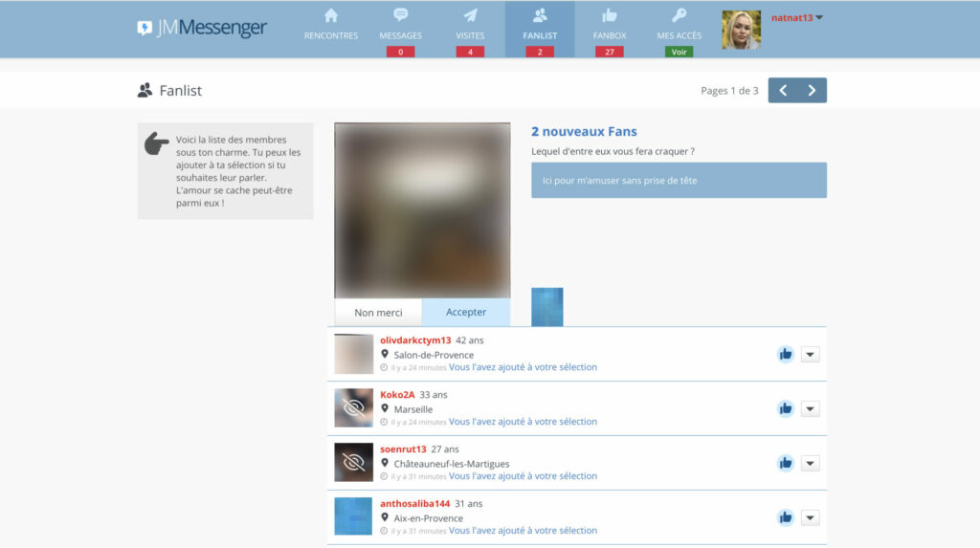Click the '2 nouveaux Fans' heading
This screenshot has width=980, height=548.
pos(584,131)
